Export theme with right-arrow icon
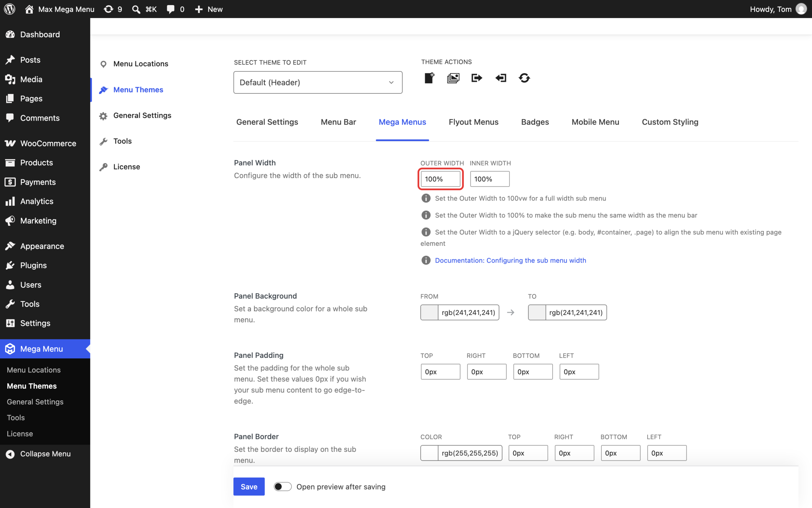This screenshot has width=812, height=508. [x=477, y=78]
